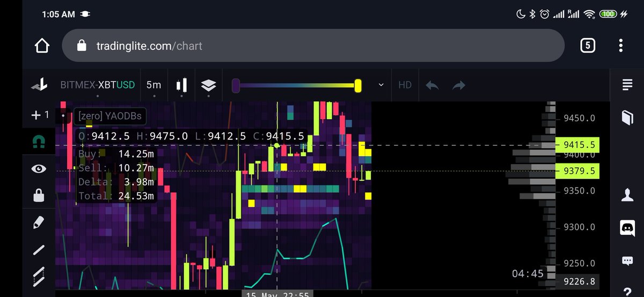Click the Wi-Fi status icon
644x297 pixels.
click(x=590, y=14)
